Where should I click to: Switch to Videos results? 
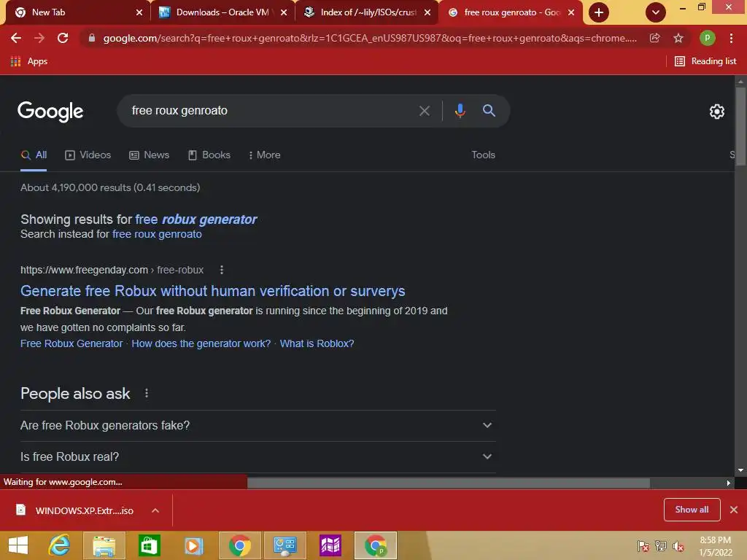pos(88,155)
